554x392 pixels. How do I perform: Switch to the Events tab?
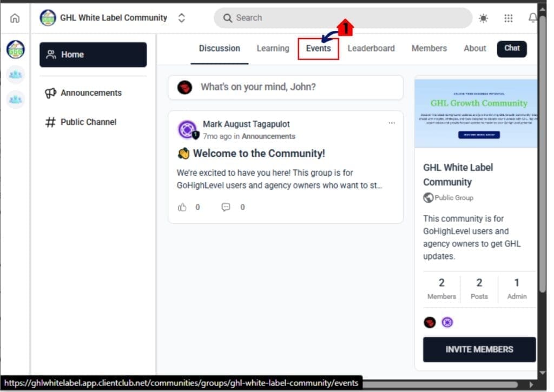[x=318, y=49]
